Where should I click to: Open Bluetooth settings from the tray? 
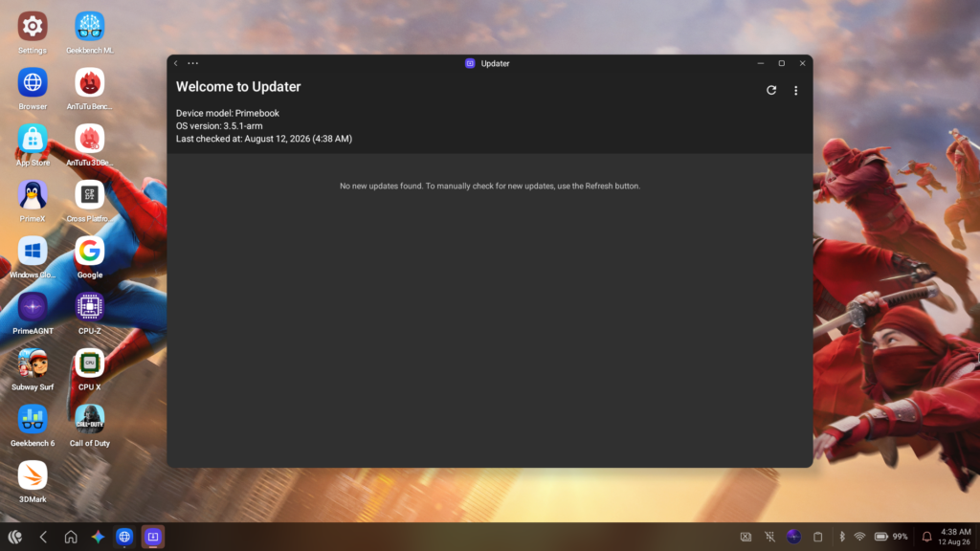842,537
